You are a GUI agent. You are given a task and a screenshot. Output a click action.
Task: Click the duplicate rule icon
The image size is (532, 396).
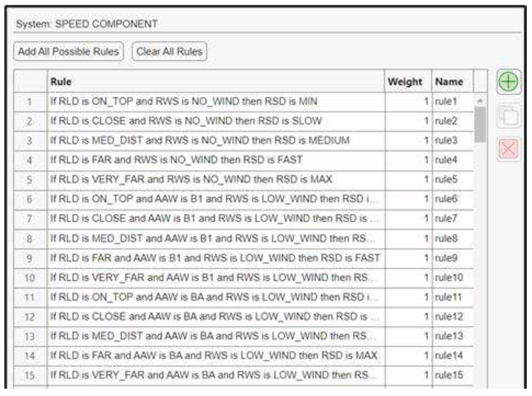[508, 116]
